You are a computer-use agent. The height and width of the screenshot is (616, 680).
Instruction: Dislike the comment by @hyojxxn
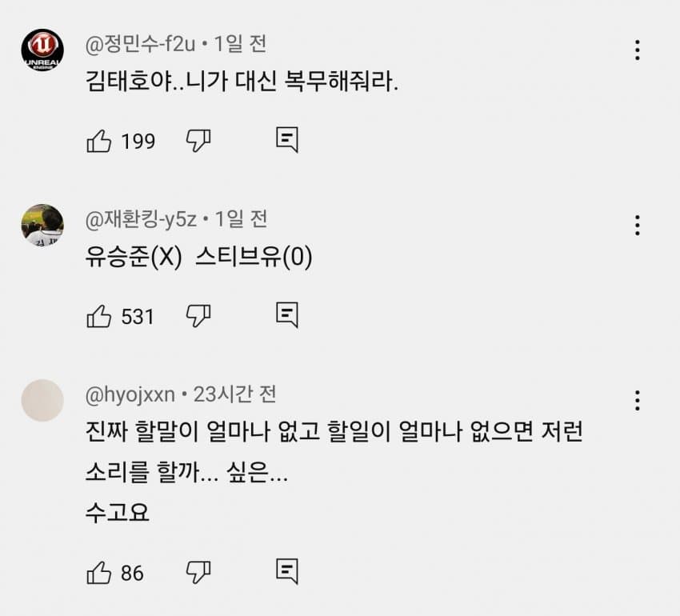pos(198,572)
